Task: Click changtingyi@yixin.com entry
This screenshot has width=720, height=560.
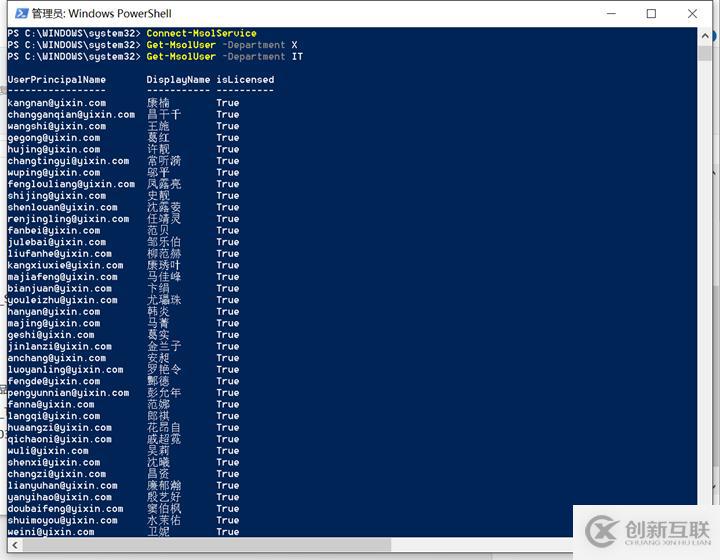Action: 68,161
